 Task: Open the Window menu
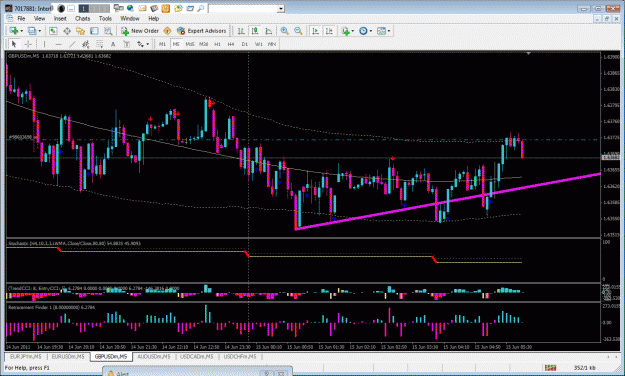click(x=130, y=18)
